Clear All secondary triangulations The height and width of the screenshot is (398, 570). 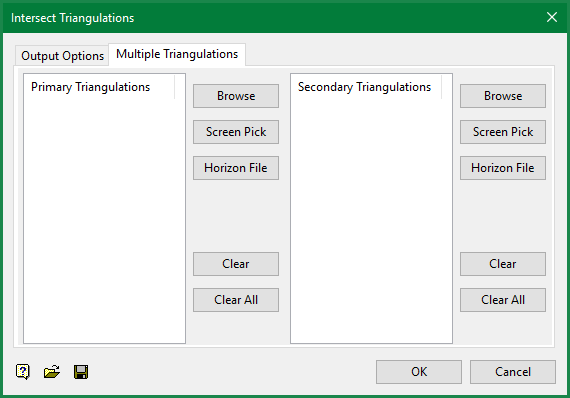[x=503, y=300]
